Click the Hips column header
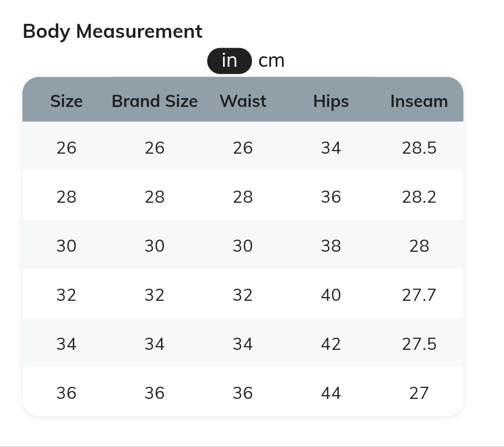The image size is (504, 447). pyautogui.click(x=331, y=101)
